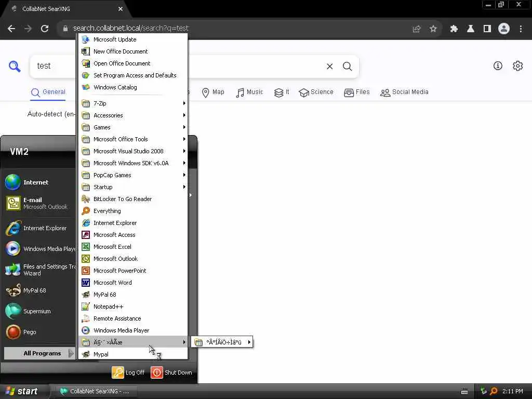Expand the Accessories folder
Screen dimensions: 532x399
pos(133,115)
